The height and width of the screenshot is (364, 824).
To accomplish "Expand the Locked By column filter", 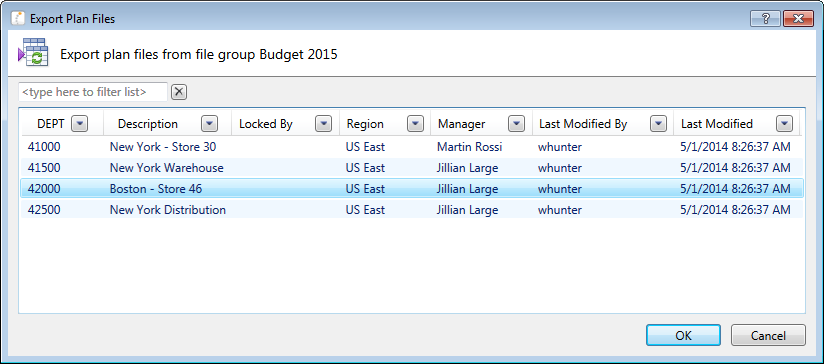I will 323,124.
